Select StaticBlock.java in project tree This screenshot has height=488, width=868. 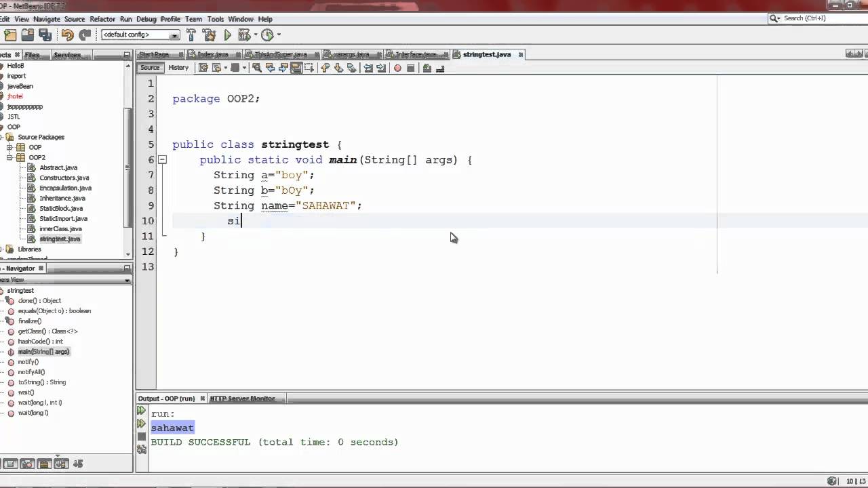pos(61,208)
